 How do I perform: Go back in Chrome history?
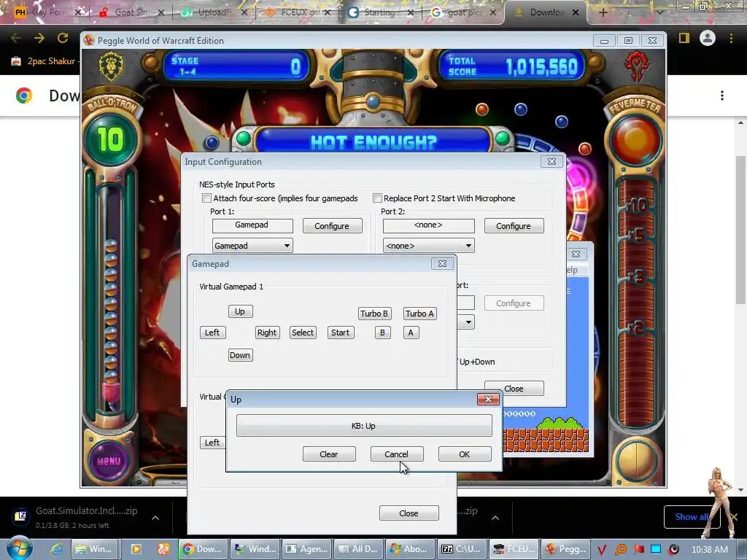click(x=16, y=38)
